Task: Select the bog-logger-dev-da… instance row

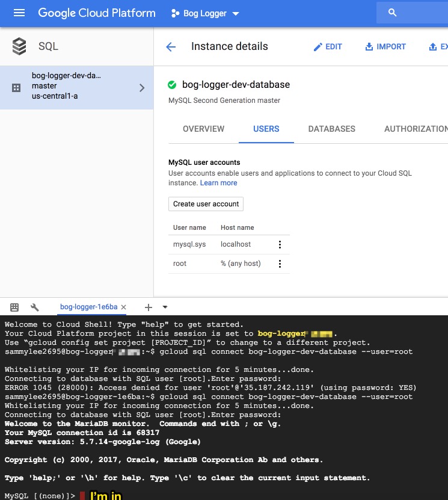Action: tap(76, 87)
